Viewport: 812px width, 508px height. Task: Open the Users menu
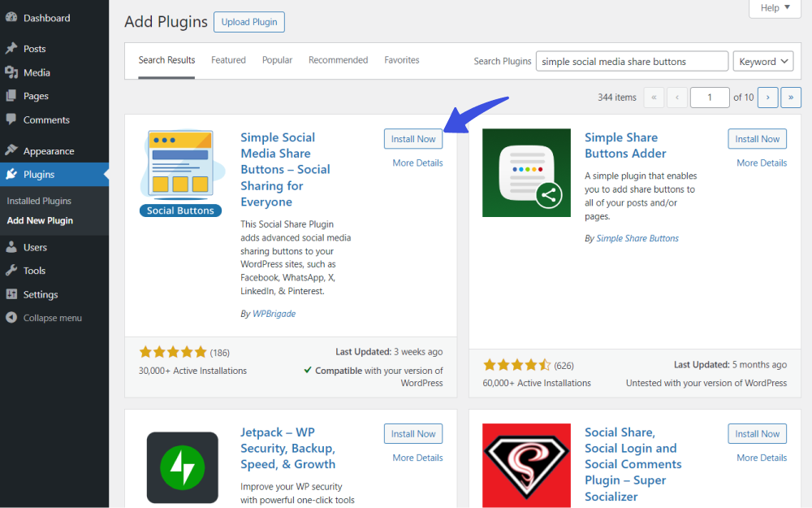tap(35, 247)
